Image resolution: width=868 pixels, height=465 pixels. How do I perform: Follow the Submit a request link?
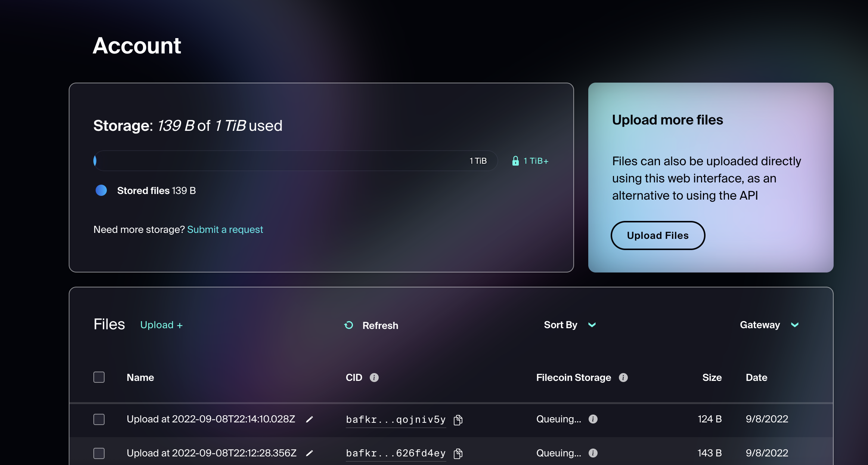tap(225, 230)
